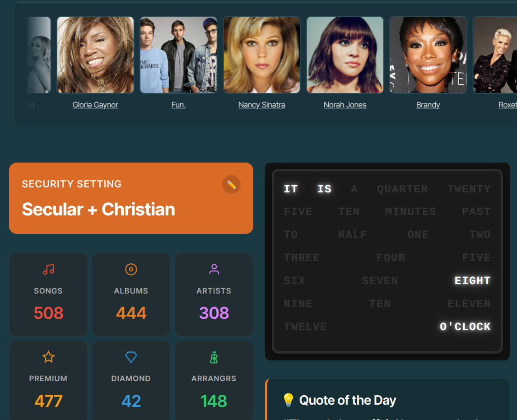Open the Gloria Gaynor artist link

coord(95,105)
